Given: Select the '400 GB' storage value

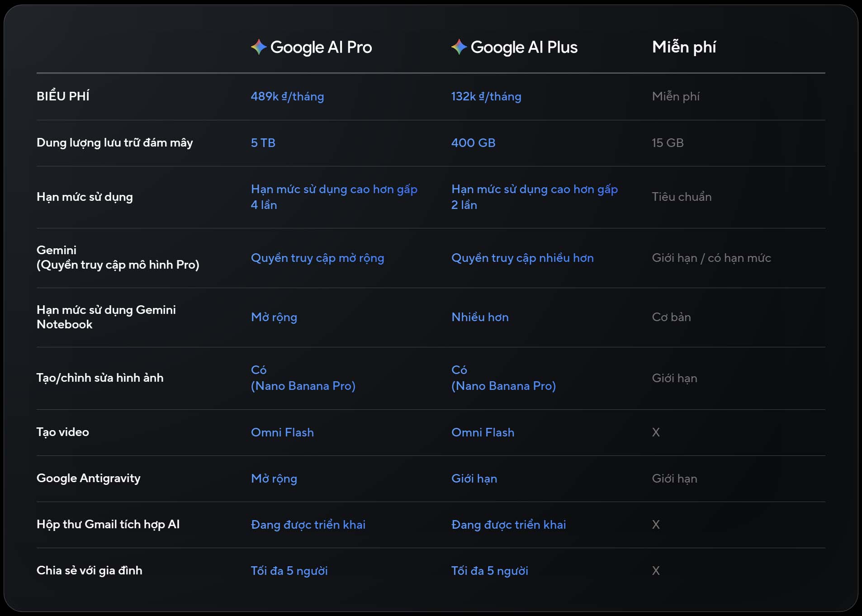Looking at the screenshot, I should click(474, 143).
